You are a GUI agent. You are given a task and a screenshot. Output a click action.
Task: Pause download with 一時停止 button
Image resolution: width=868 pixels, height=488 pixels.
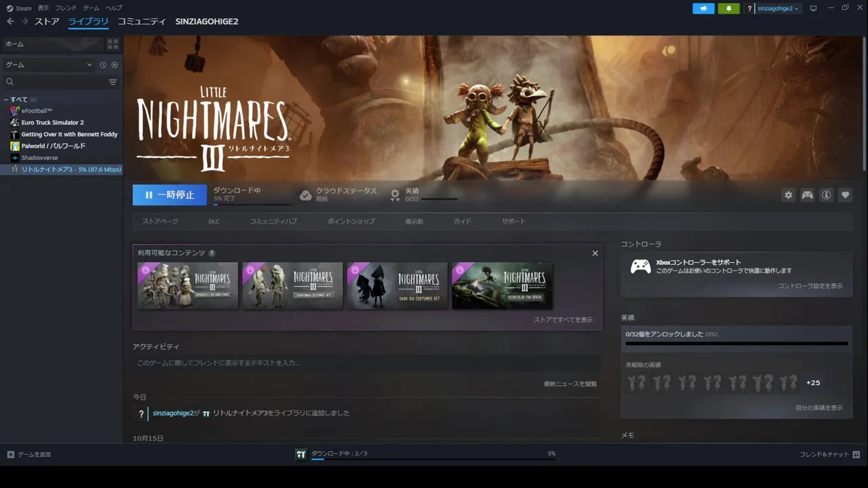click(170, 195)
